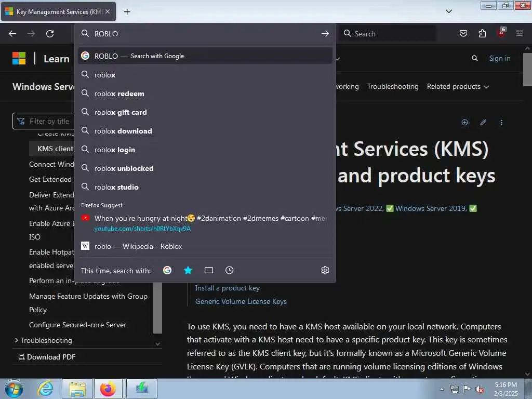Open Generic Volume License Keys link

[x=241, y=301]
